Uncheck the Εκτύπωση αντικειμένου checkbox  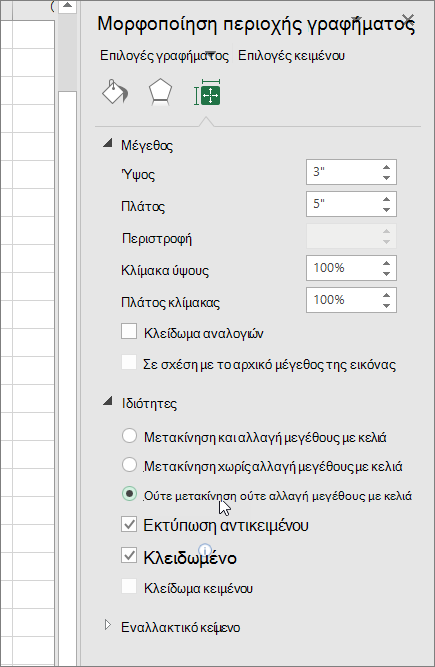point(129,524)
